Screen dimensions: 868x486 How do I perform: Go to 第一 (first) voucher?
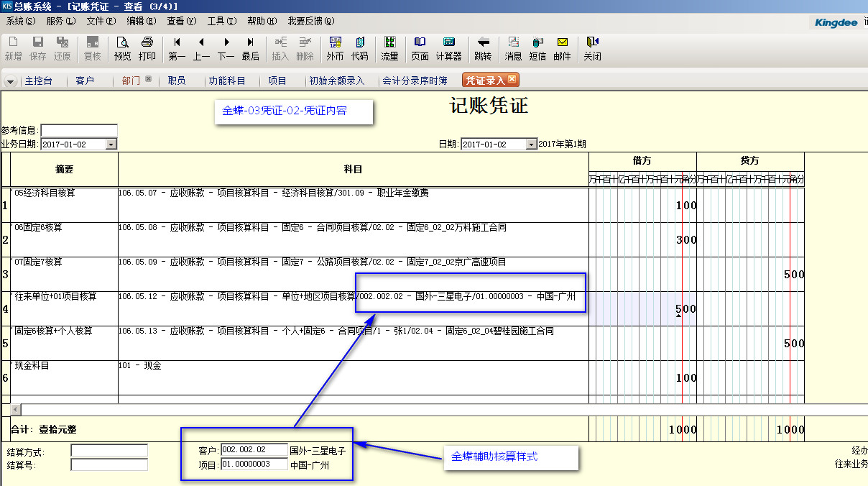[x=177, y=47]
